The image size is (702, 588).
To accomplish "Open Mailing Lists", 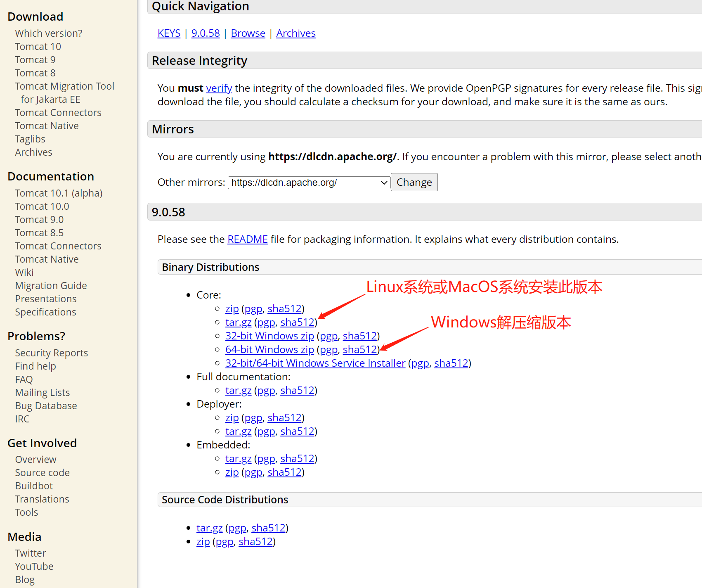I will (x=43, y=393).
